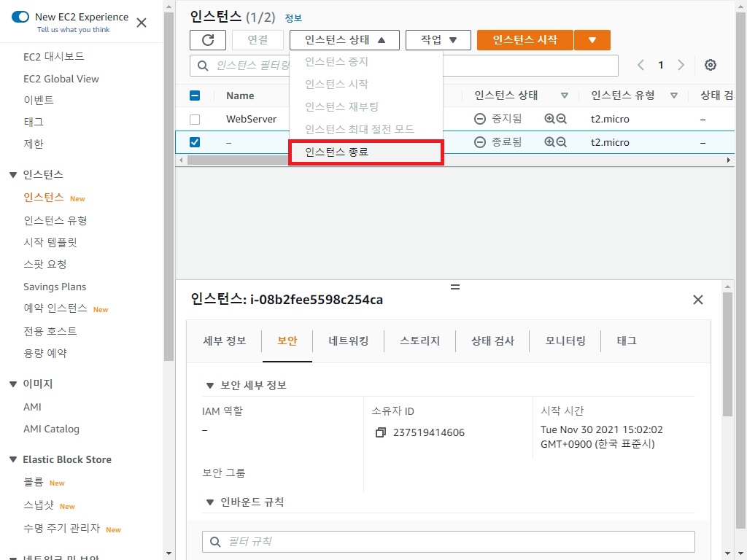Open the 정보 info link
The width and height of the screenshot is (747, 560).
[293, 18]
